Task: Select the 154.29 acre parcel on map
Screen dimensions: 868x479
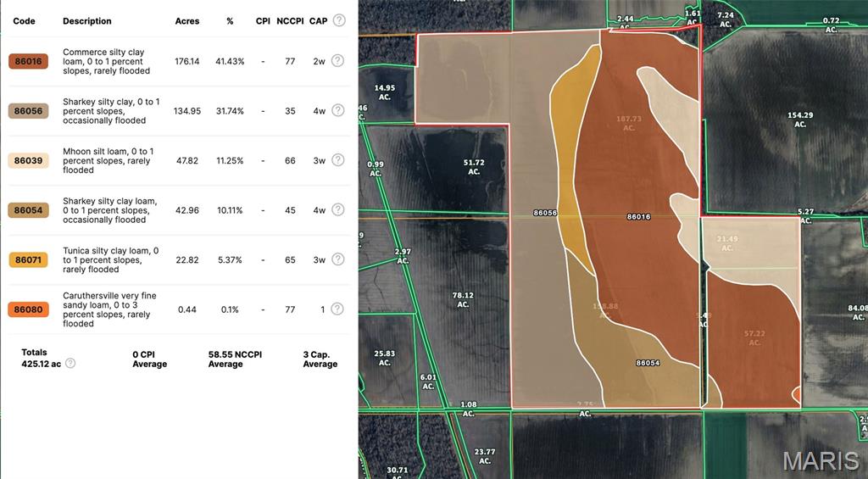Action: 799,120
